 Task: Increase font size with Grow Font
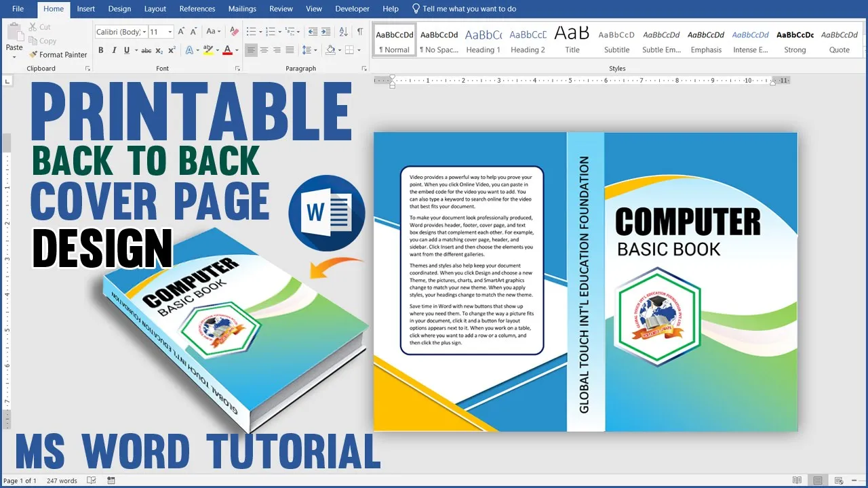click(x=182, y=32)
